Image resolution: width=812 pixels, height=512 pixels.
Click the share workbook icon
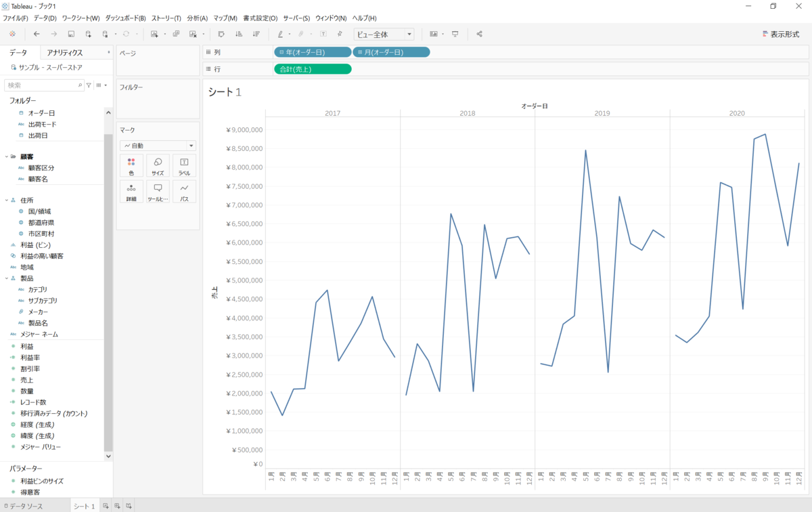coord(479,34)
